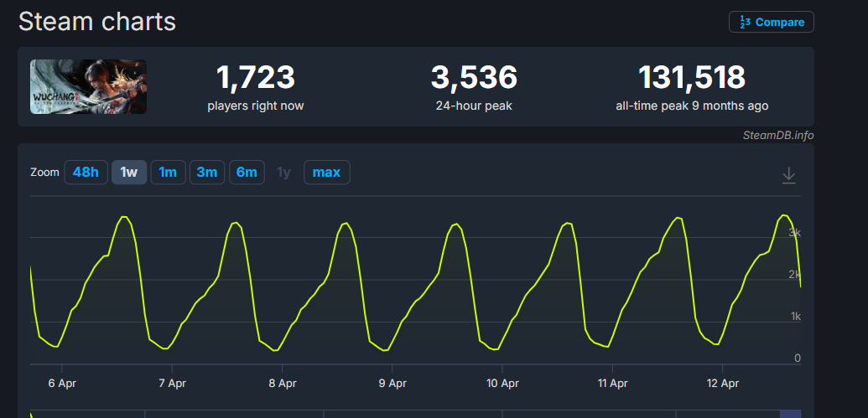
Task: Click the 6 Apr axis label
Action: [62, 383]
